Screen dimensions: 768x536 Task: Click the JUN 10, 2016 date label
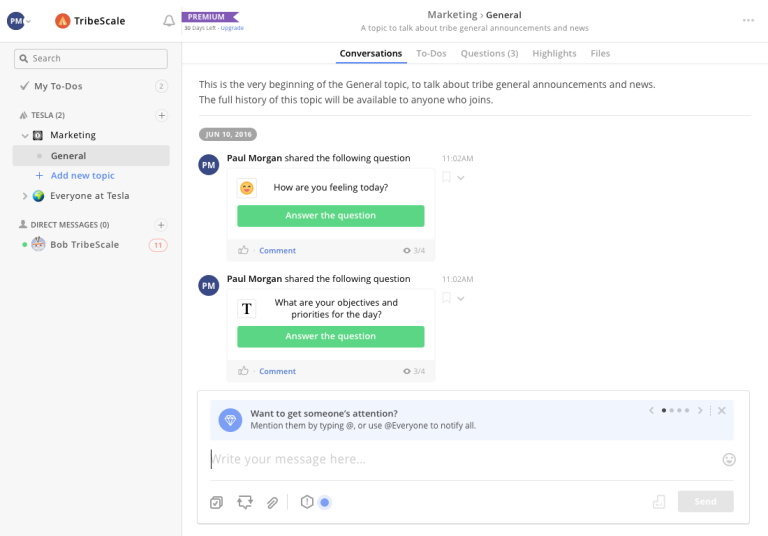228,134
